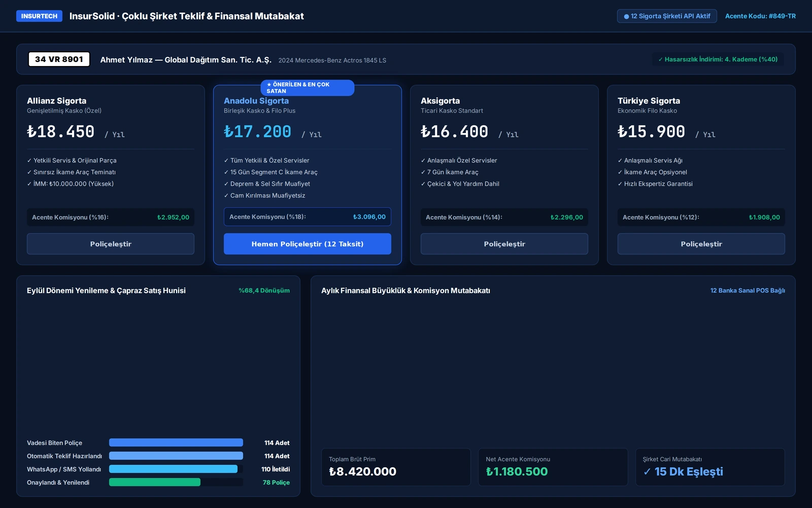Click Vadesi Biten Poliçe progress bar

click(x=176, y=442)
